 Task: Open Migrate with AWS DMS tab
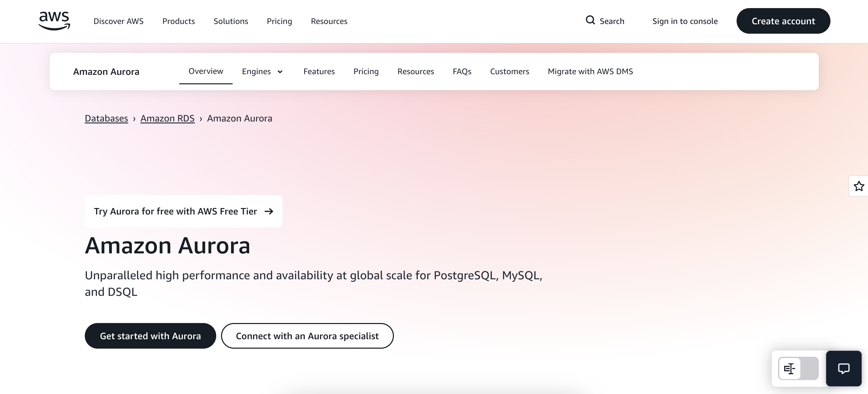click(x=590, y=72)
